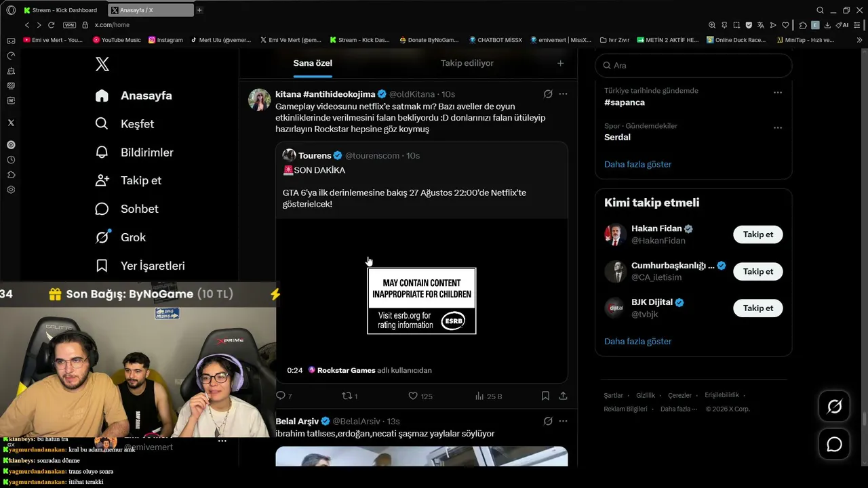868x488 pixels.
Task: Share kitana's post
Action: pos(563,396)
